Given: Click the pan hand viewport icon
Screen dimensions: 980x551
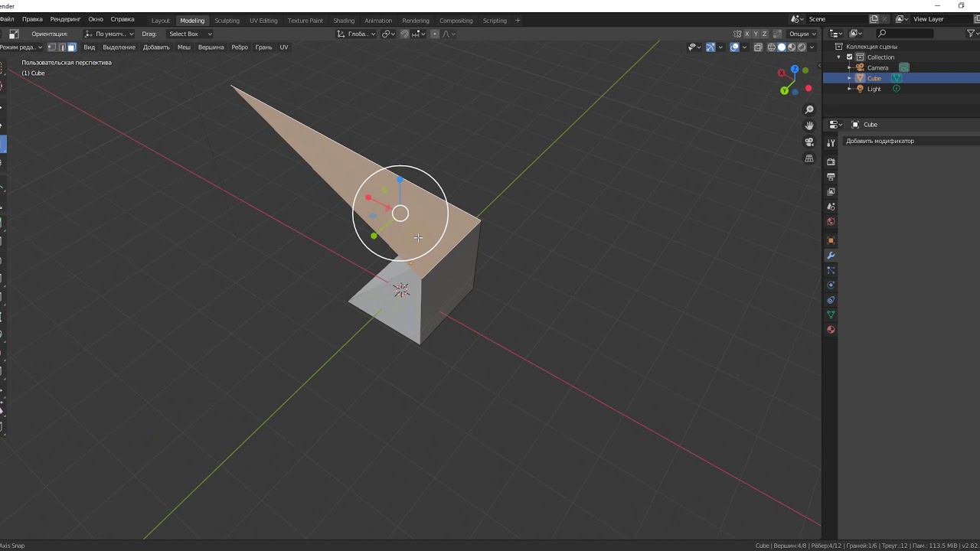Looking at the screenshot, I should point(809,126).
